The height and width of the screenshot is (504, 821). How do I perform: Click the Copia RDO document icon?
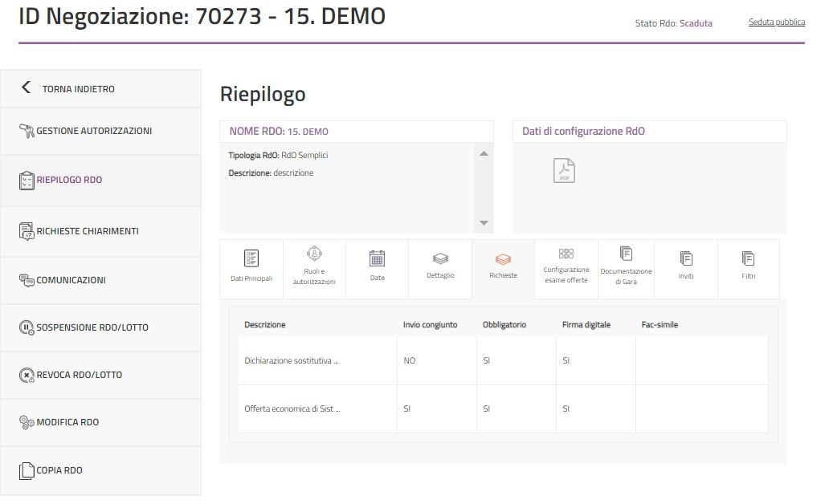tap(27, 470)
